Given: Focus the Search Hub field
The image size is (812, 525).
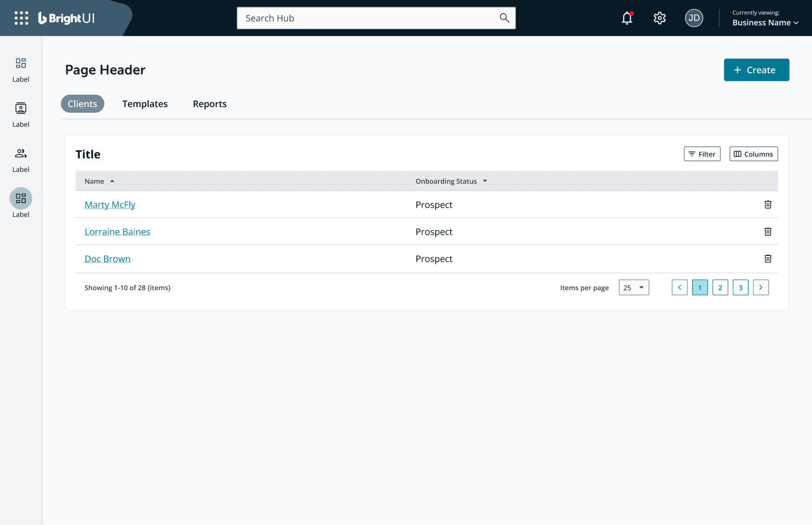Looking at the screenshot, I should (376, 18).
